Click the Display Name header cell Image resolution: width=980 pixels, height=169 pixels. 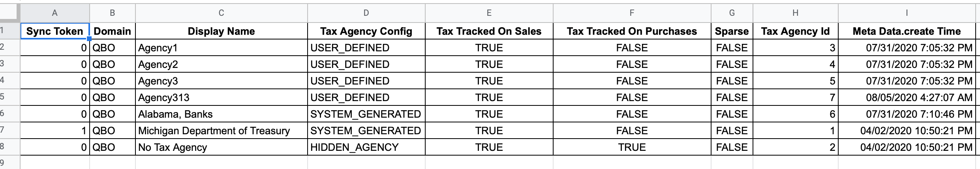pos(221,31)
